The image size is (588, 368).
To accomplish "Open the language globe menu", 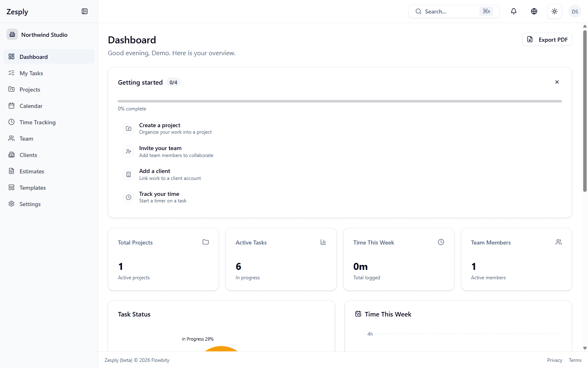I will click(x=534, y=11).
